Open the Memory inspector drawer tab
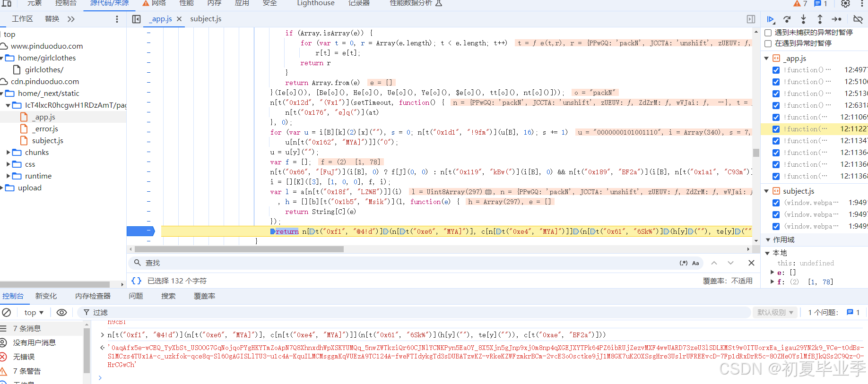 click(x=93, y=296)
